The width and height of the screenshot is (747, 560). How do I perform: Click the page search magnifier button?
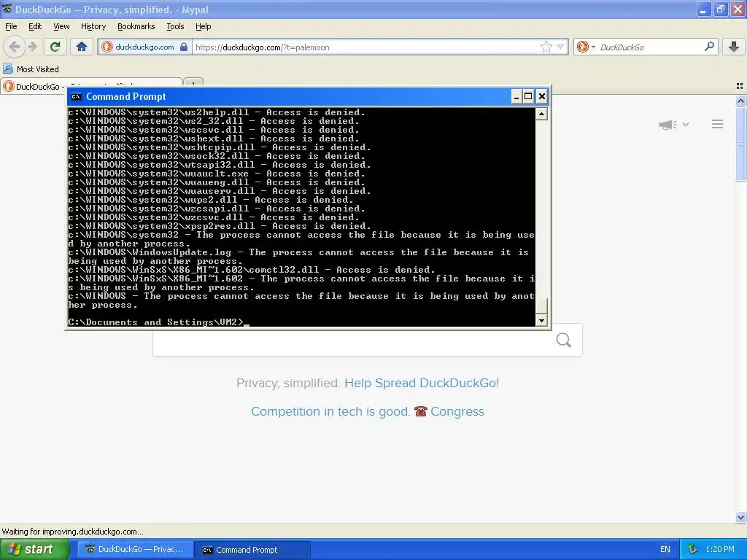click(x=564, y=340)
